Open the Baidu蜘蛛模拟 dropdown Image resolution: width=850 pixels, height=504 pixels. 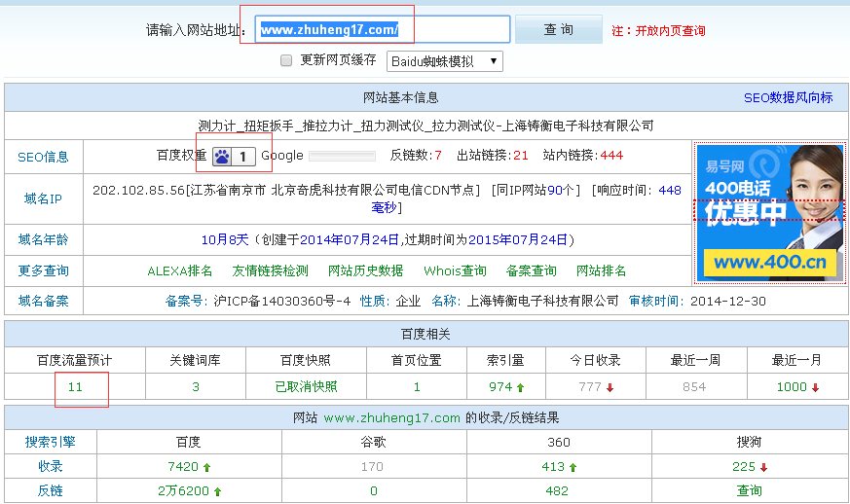(445, 61)
